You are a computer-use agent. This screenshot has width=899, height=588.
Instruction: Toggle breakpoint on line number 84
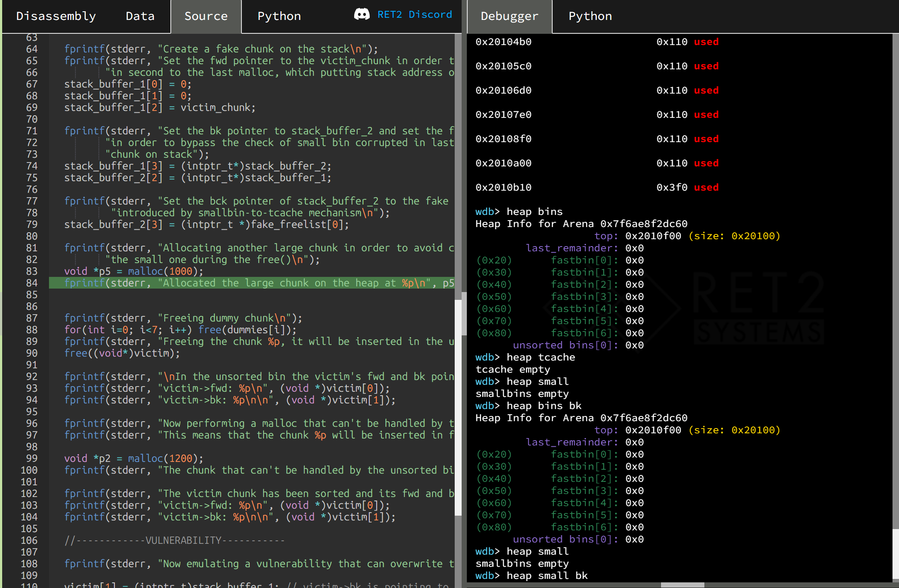click(x=32, y=283)
